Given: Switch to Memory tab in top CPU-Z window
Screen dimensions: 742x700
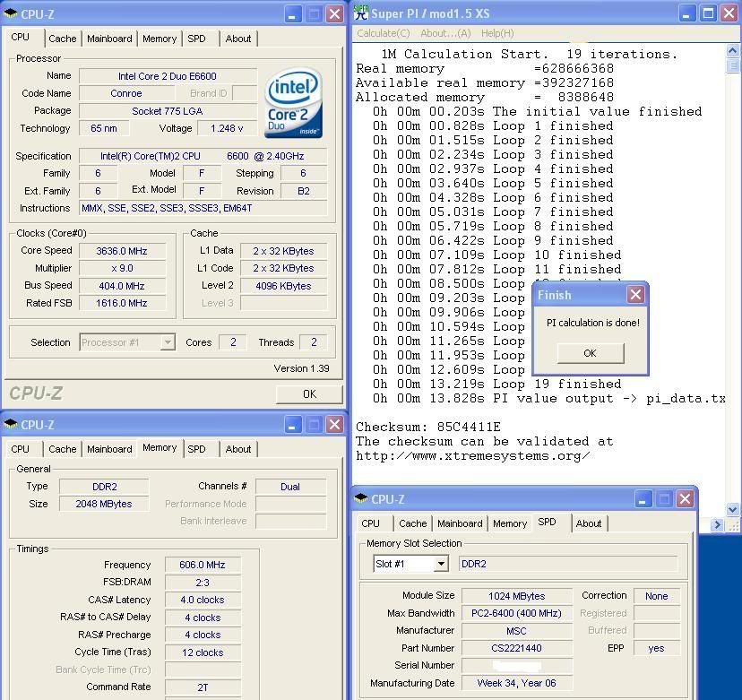Looking at the screenshot, I should click(x=160, y=39).
